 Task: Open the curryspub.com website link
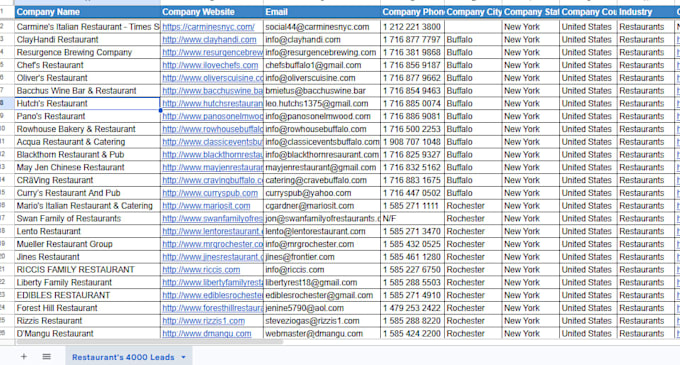210,193
